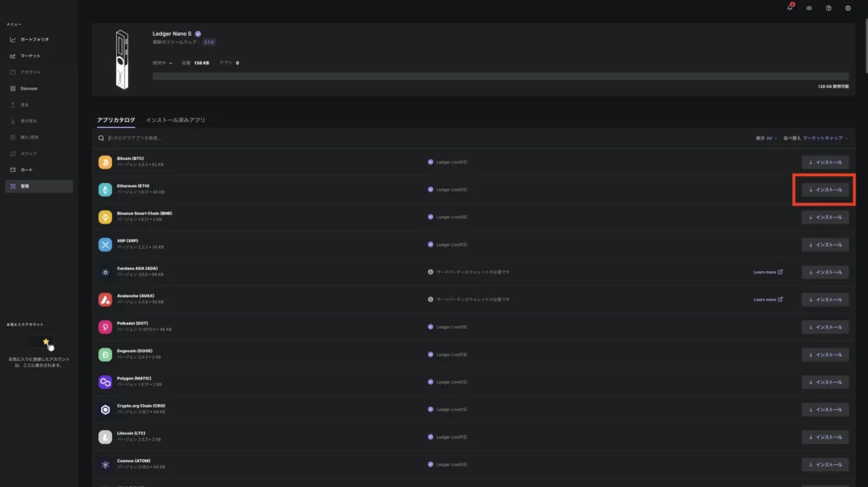Install the Litecoin (LTC) app
The width and height of the screenshot is (868, 487).
point(826,437)
